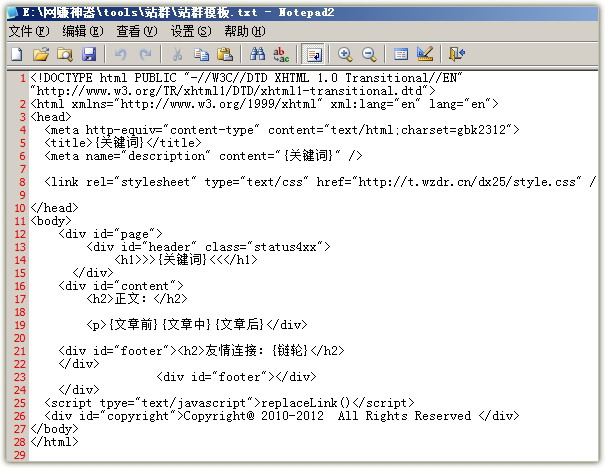Toggle word wrap toolbar button

click(313, 54)
